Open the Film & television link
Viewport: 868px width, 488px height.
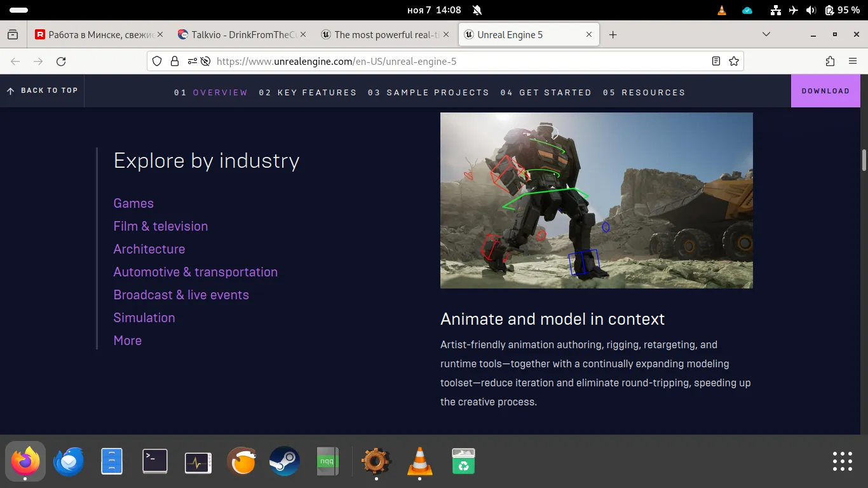161,226
